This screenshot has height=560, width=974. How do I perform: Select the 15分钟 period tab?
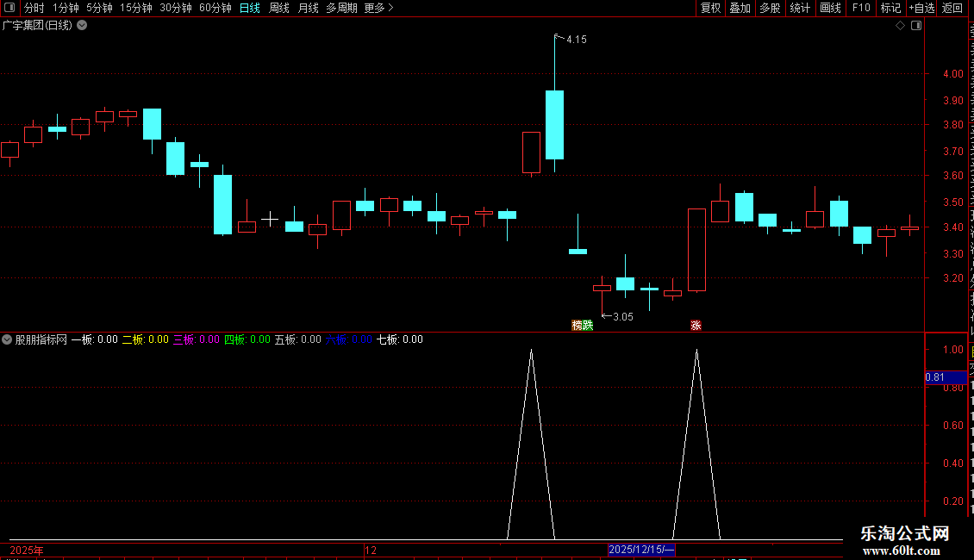coord(136,8)
